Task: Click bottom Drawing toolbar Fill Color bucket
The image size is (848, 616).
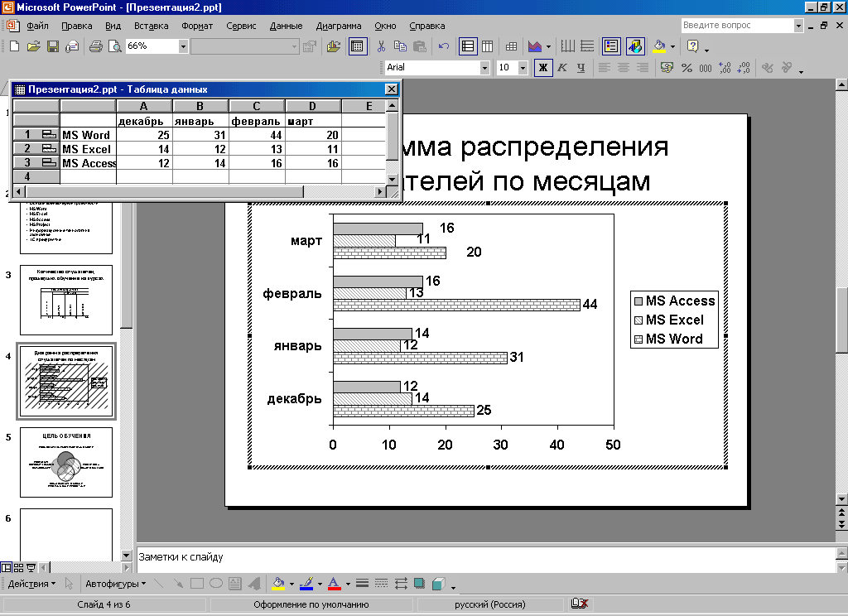Action: point(278,584)
